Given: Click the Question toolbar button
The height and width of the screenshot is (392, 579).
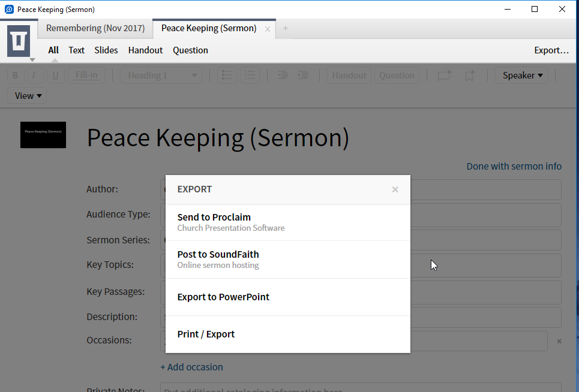Looking at the screenshot, I should pyautogui.click(x=397, y=76).
